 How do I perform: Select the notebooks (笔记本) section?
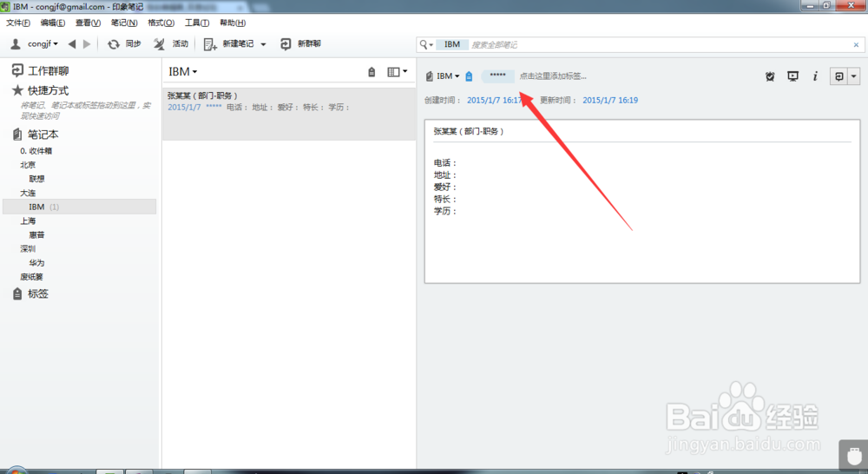coord(36,134)
